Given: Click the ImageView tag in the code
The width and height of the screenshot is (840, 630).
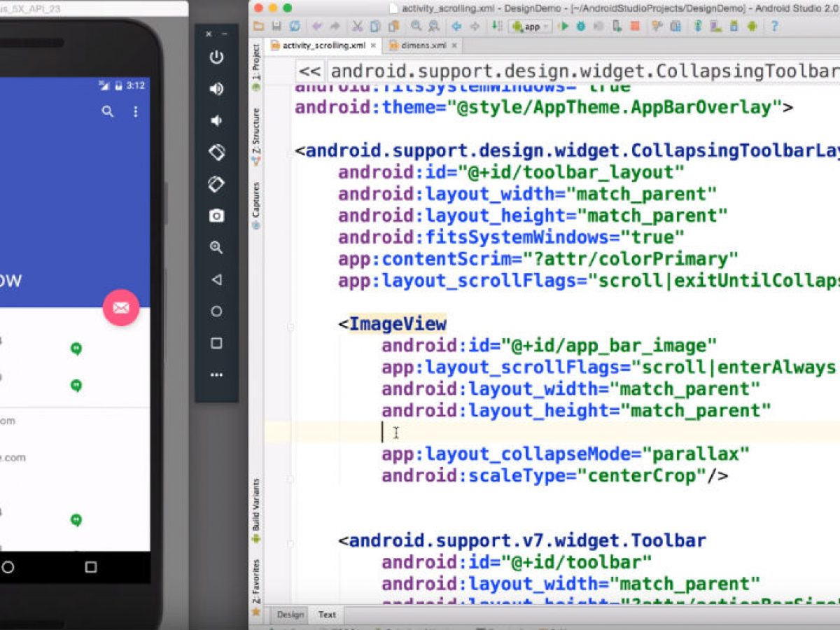Looking at the screenshot, I should click(397, 323).
